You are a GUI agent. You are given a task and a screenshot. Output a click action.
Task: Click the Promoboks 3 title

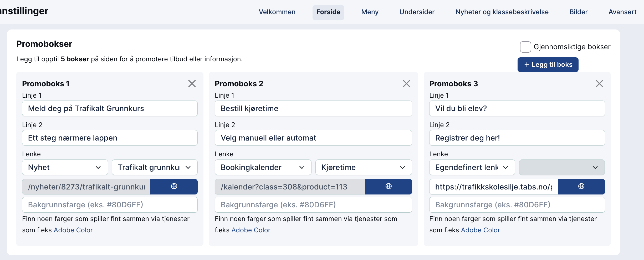click(453, 84)
